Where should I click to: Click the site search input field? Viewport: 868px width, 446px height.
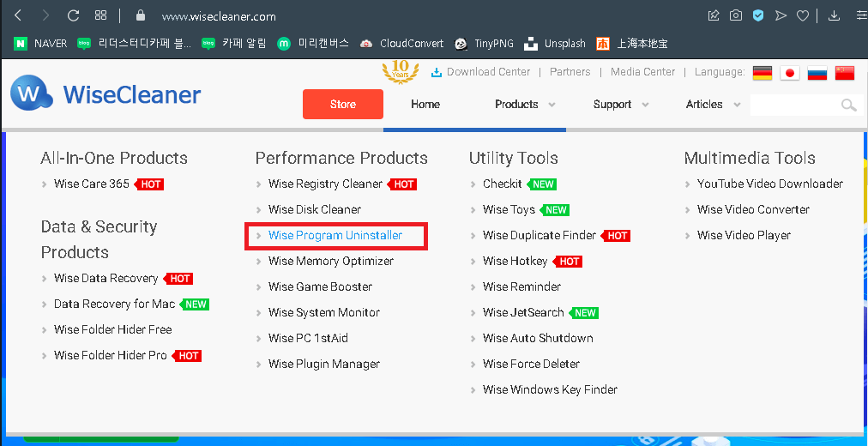tap(794, 105)
